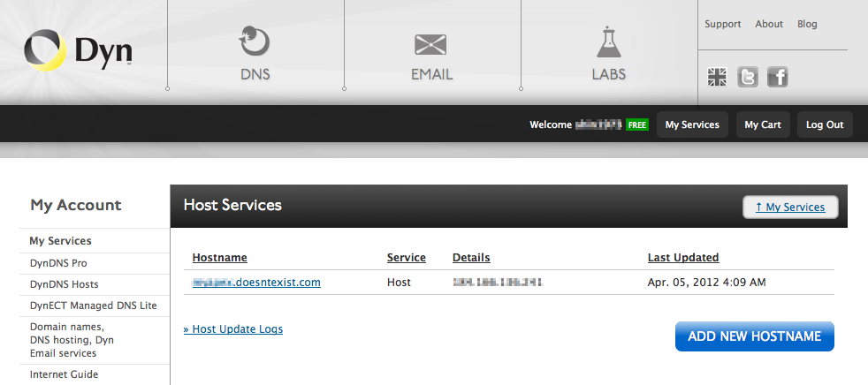Click the Dyn logo
868x385 pixels.
(78, 50)
